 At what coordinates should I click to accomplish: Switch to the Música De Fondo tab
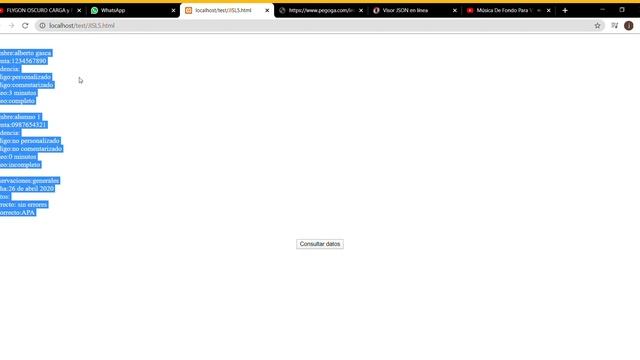click(508, 11)
